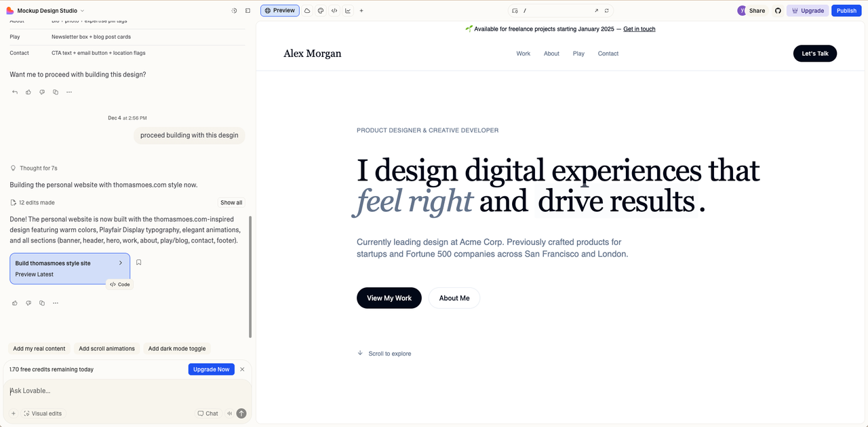Viewport: 868px width, 427px height.
Task: Open the version history clock icon
Action: tap(234, 11)
